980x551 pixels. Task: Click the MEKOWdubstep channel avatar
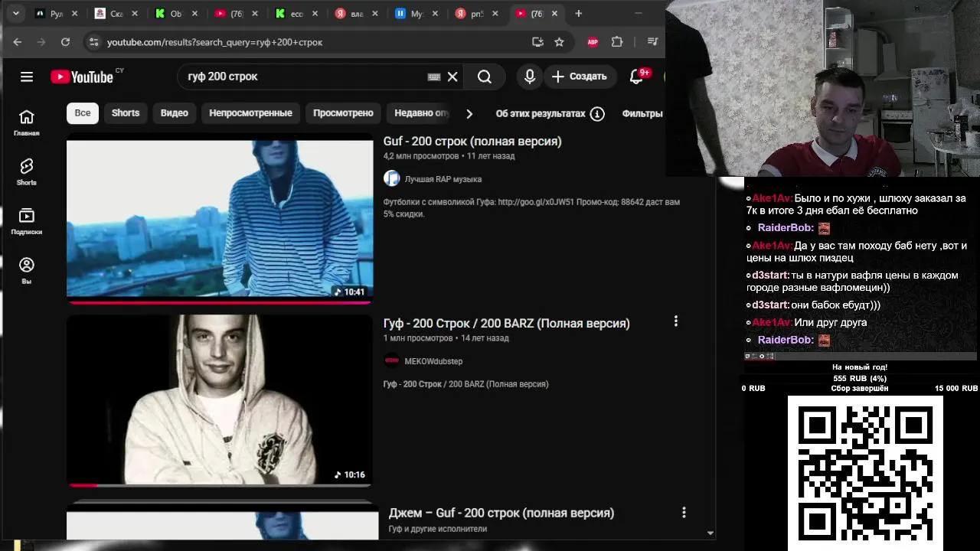pos(392,361)
